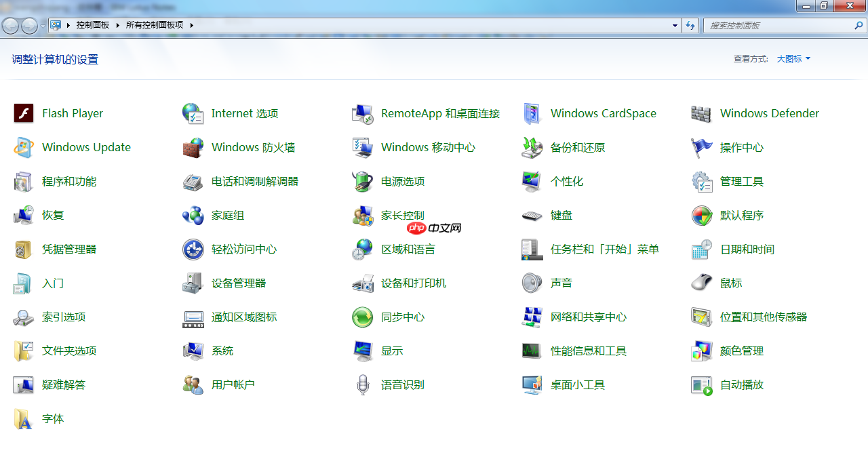
Task: Click the Windows 防火墙 firewall icon
Action: [x=193, y=147]
